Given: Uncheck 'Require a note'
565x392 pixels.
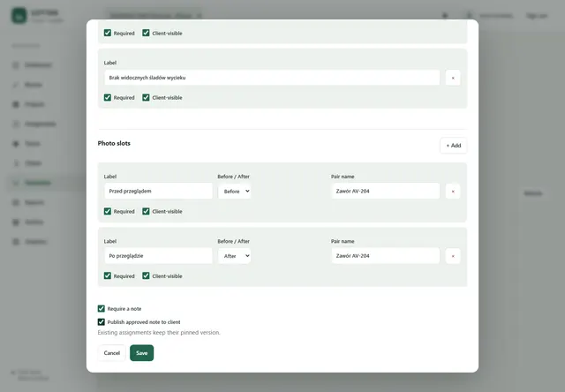Looking at the screenshot, I should point(102,308).
